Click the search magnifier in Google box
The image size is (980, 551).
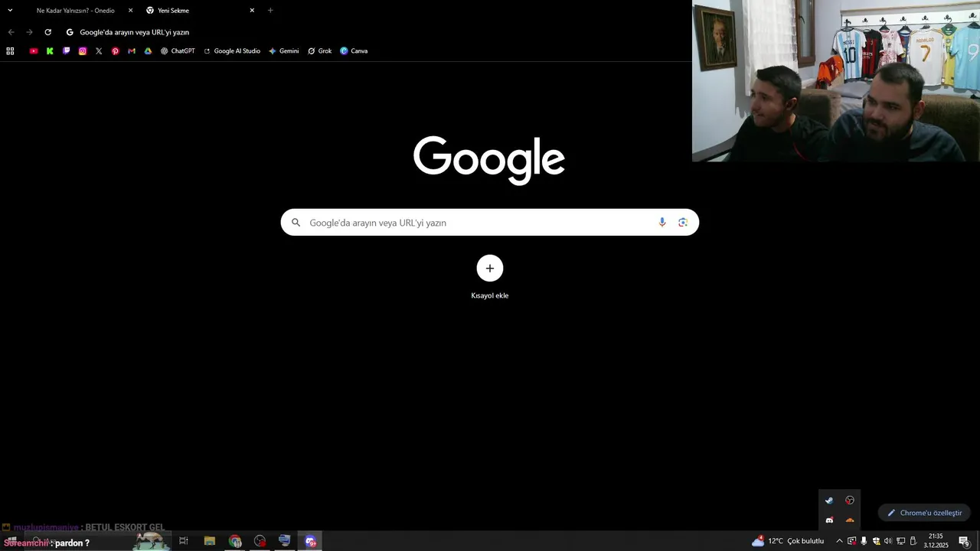(x=296, y=223)
